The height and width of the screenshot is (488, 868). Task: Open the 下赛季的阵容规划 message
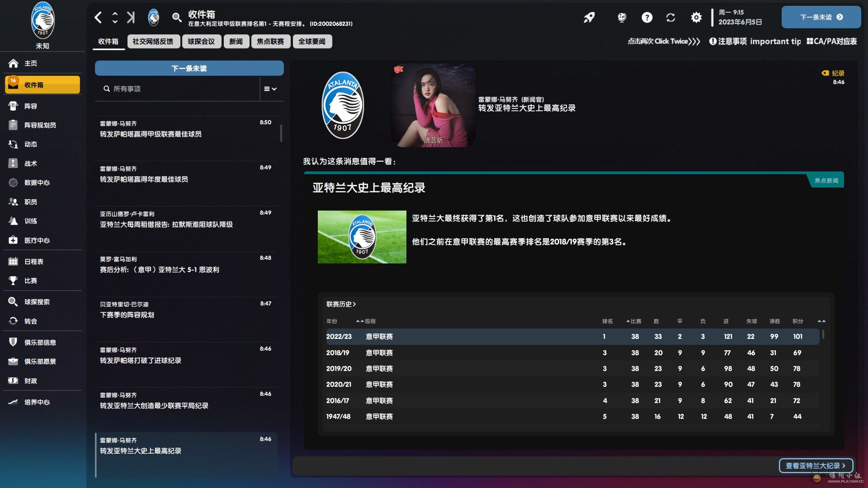[x=186, y=319]
